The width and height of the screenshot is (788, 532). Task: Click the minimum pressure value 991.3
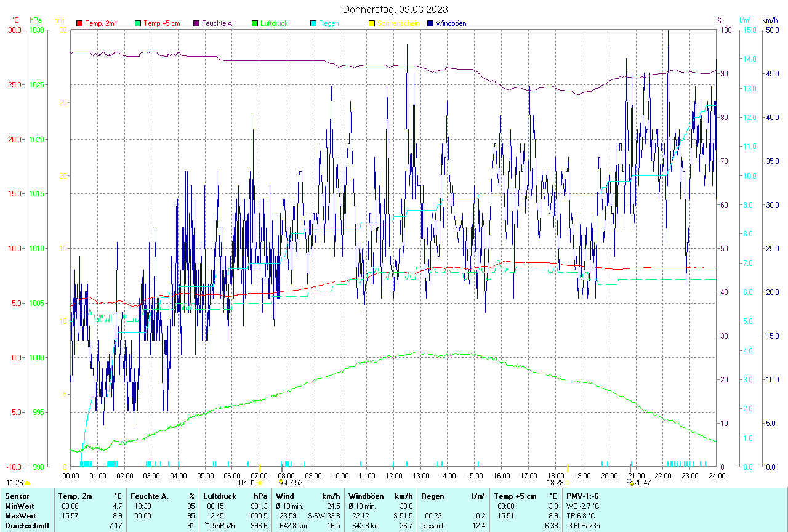259,506
